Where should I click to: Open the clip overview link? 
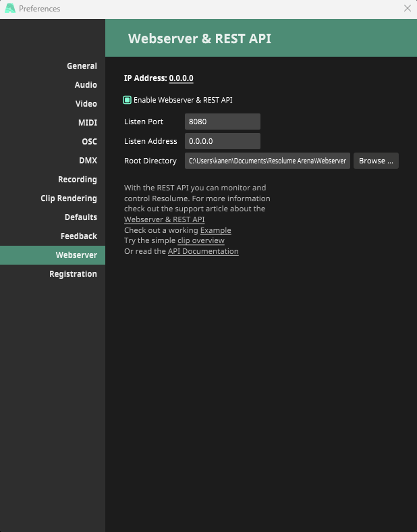click(x=201, y=240)
